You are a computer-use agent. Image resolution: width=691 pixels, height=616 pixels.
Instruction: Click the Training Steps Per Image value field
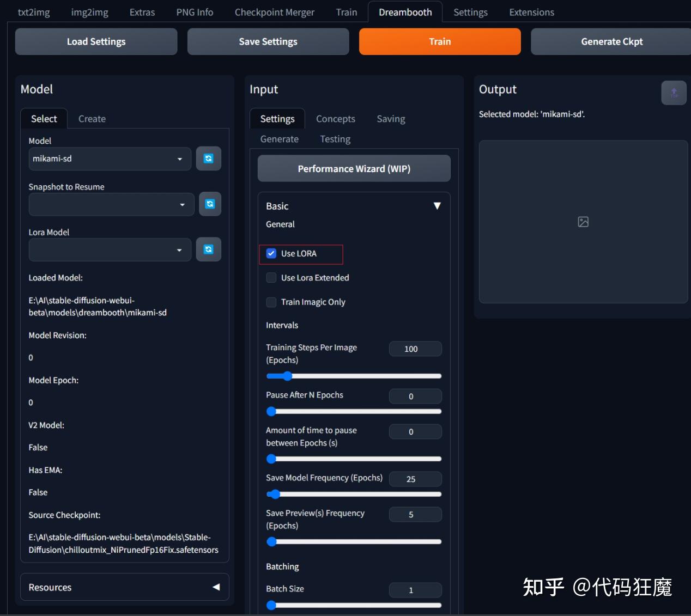tap(415, 349)
